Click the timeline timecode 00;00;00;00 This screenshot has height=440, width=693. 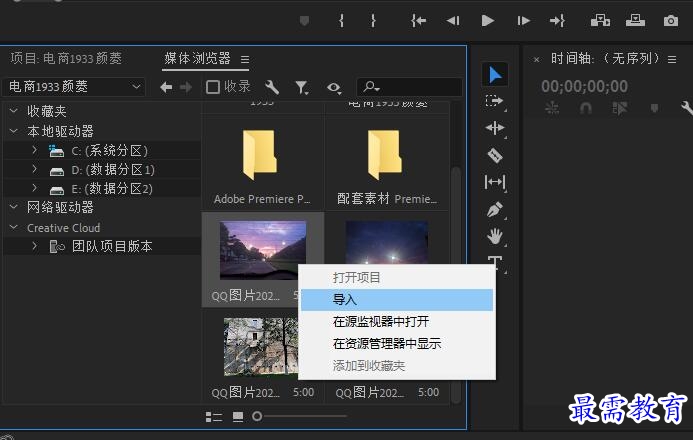pyautogui.click(x=584, y=86)
